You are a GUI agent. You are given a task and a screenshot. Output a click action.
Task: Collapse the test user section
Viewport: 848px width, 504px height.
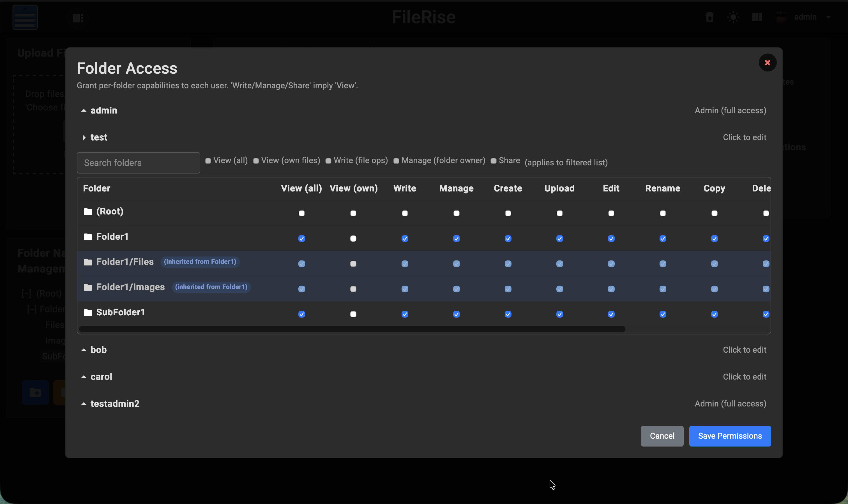(84, 138)
